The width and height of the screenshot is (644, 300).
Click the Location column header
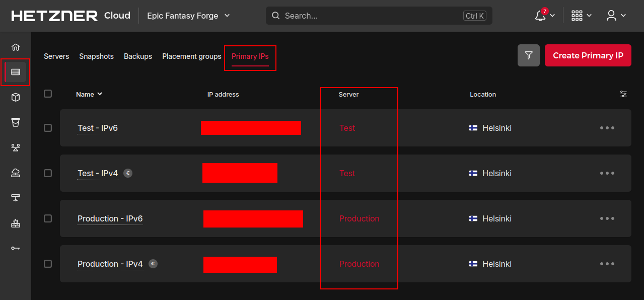(x=483, y=94)
